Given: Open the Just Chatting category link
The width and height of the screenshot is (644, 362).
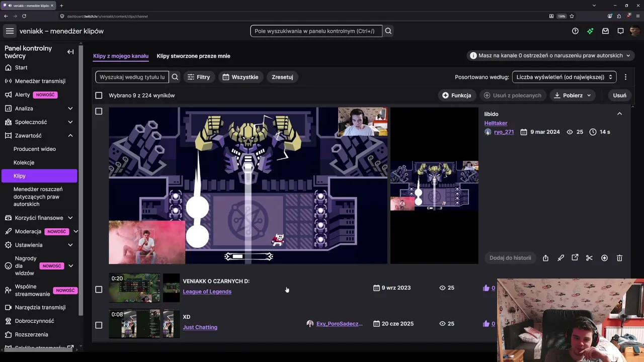Looking at the screenshot, I should point(200,327).
